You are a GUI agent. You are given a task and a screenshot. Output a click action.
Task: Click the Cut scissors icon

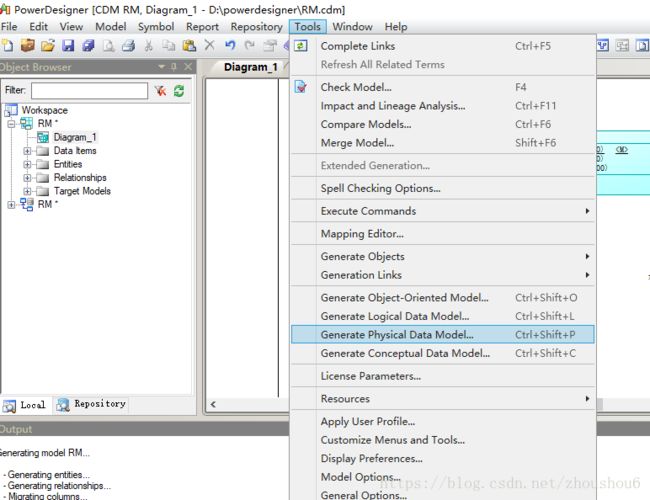click(148, 45)
